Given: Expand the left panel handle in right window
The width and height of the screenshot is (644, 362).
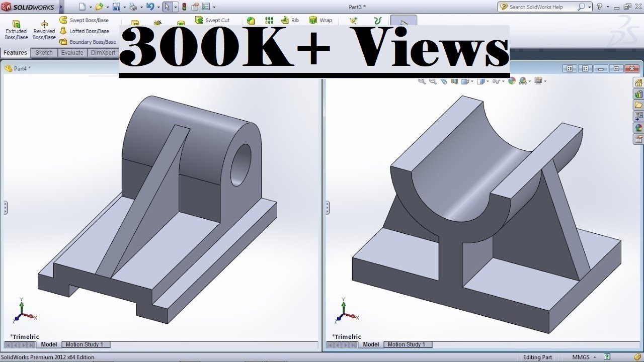Looking at the screenshot, I should click(328, 207).
